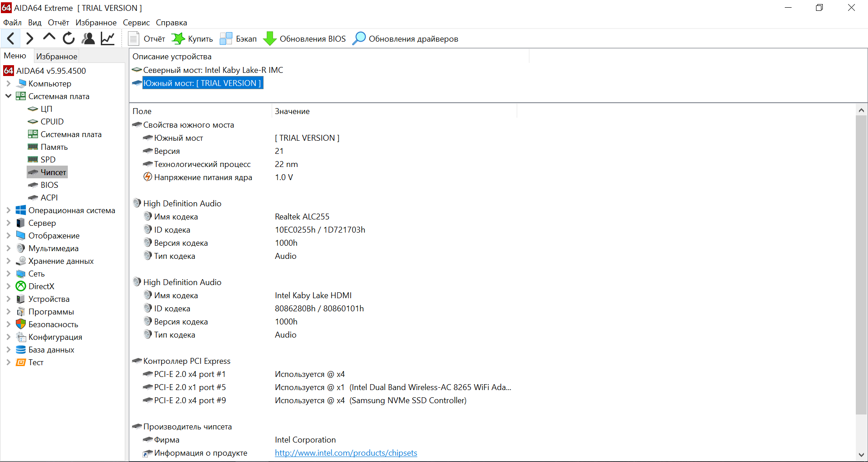
Task: Select the Realtek ALC255 codec name row
Action: (302, 217)
